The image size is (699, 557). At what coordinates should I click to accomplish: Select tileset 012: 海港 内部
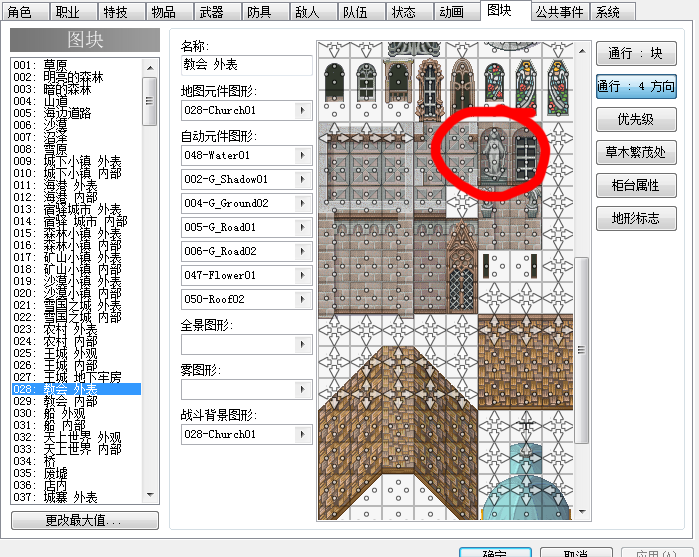[x=76, y=197]
